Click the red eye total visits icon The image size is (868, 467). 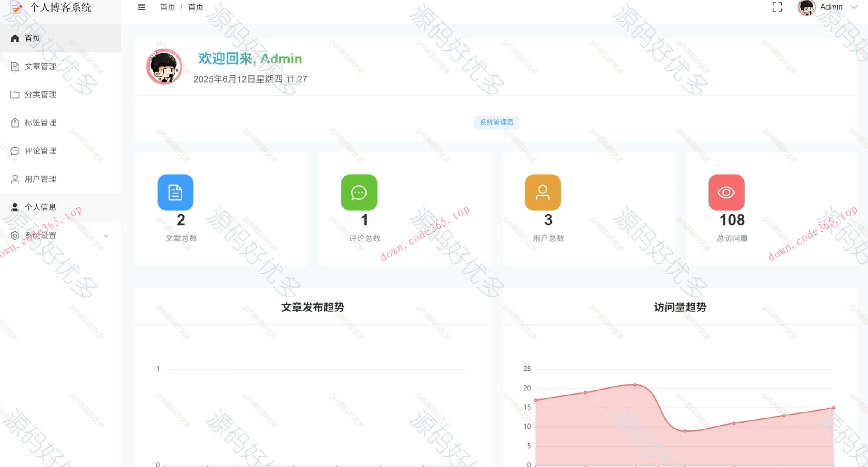726,192
